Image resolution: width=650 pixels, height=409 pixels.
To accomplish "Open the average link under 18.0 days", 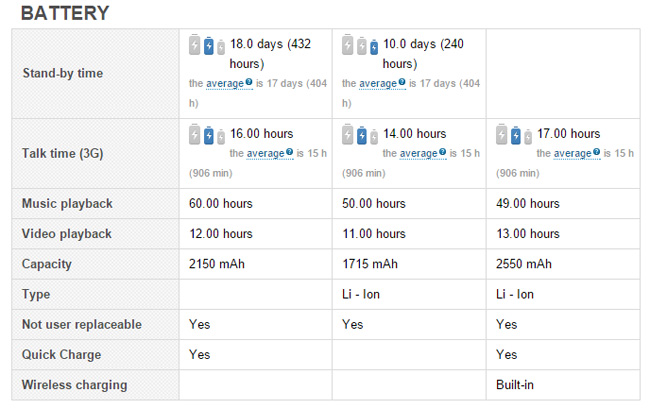I will pos(224,84).
